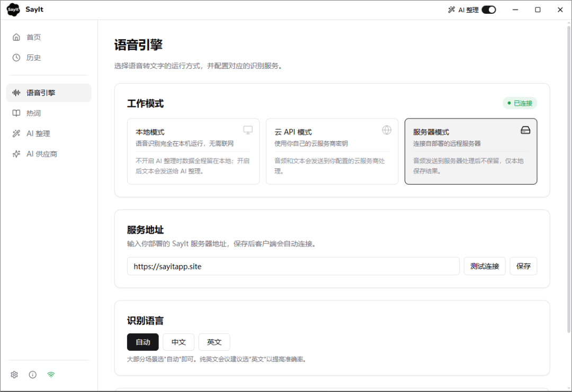
Task: Close the SayIt window
Action: 560,10
